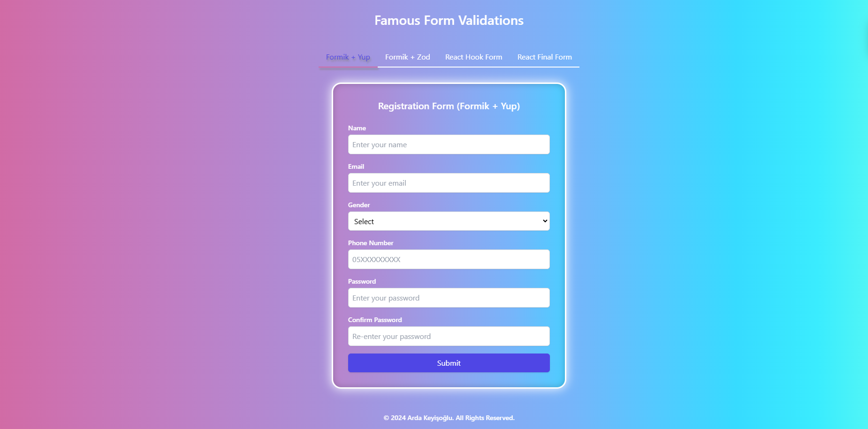
Task: Click the Registration Form card title
Action: (x=449, y=106)
